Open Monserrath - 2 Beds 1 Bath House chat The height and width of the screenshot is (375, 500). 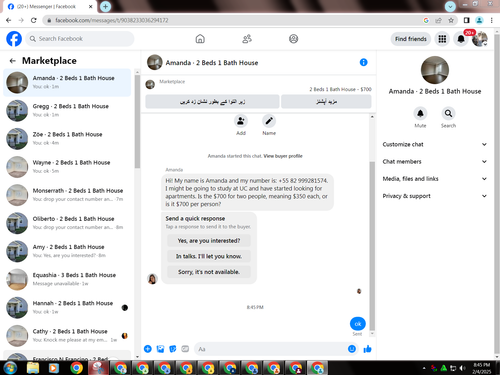pos(67,195)
